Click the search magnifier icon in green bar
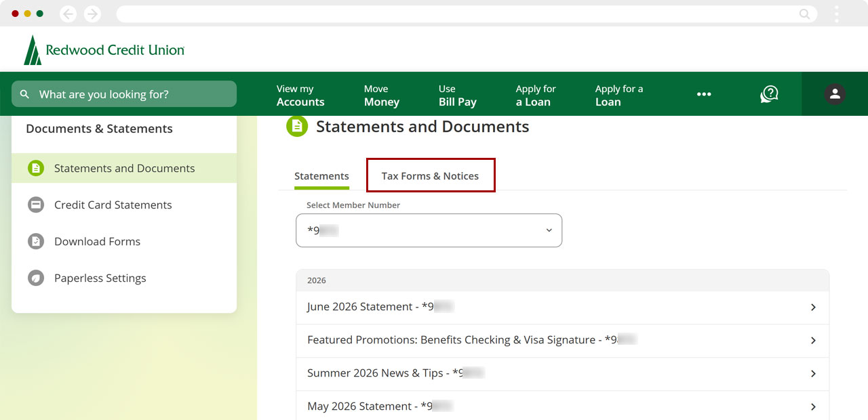This screenshot has width=868, height=420. [25, 94]
